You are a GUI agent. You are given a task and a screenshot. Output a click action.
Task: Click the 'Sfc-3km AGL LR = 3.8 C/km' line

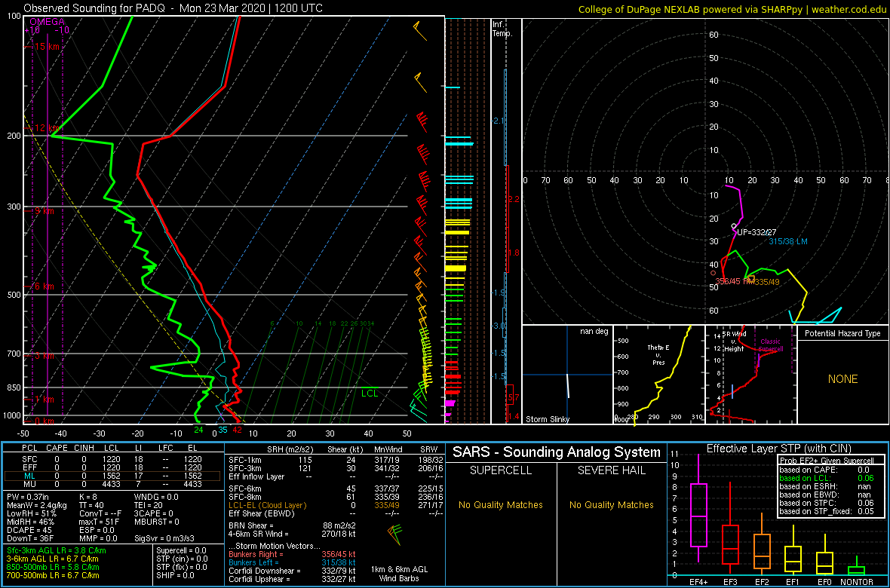click(x=57, y=551)
